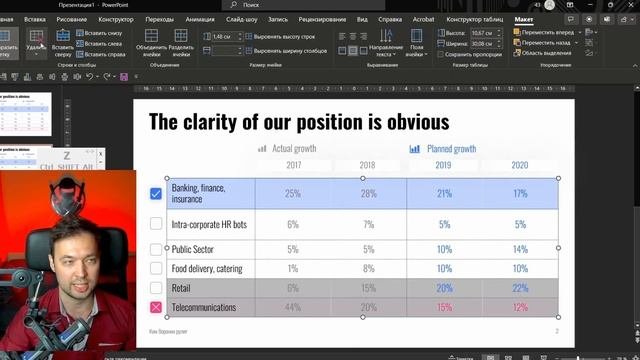This screenshot has height=360, width=640.
Task: Click the checkbox beside Food delivery, catering
Action: click(156, 268)
